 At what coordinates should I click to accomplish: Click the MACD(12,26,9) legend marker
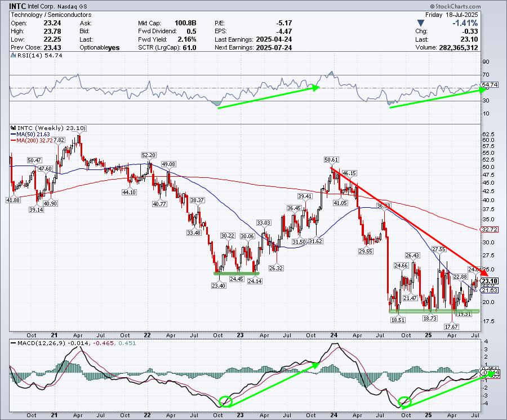coord(13,343)
